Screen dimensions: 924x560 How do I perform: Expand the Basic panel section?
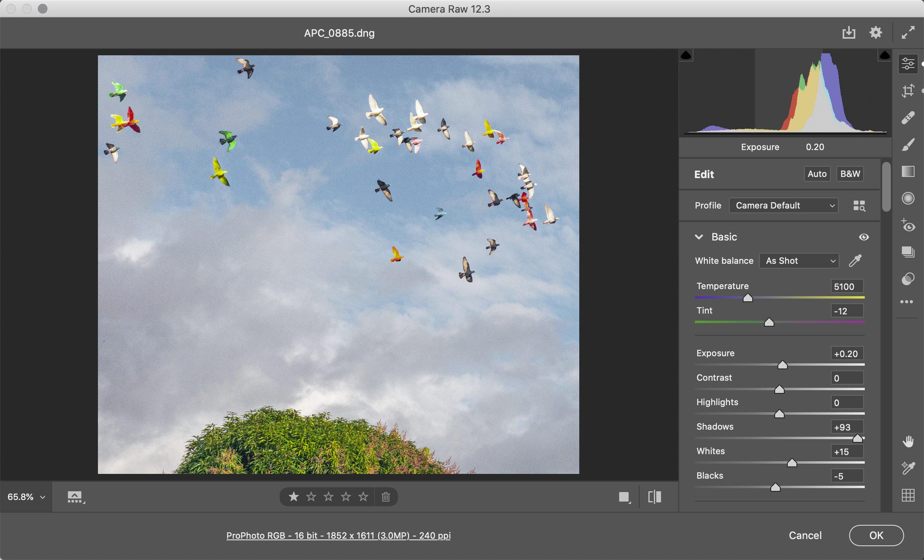pos(699,236)
